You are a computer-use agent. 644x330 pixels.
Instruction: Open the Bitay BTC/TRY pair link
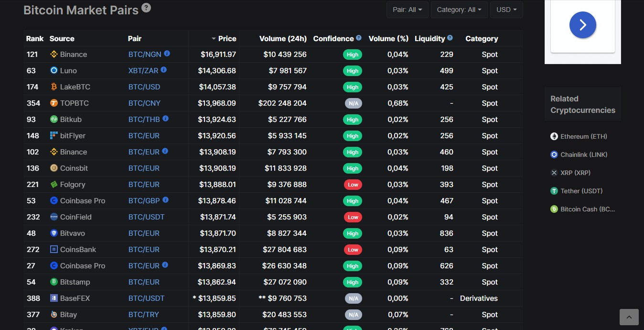click(x=144, y=314)
